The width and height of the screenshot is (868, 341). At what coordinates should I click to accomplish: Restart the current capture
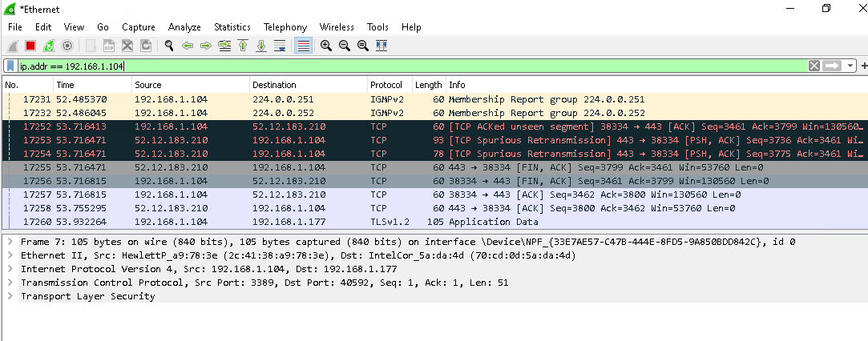[x=49, y=46]
